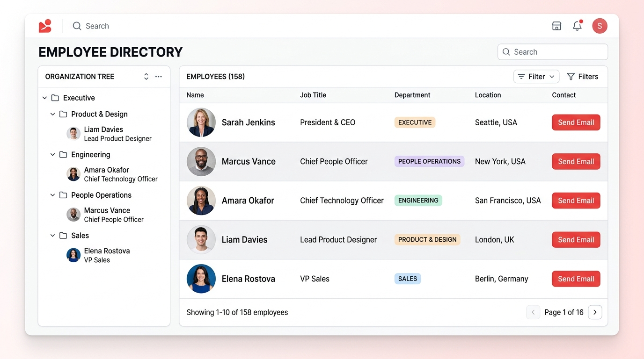644x359 pixels.
Task: Go to previous page of employees
Action: [x=533, y=312]
